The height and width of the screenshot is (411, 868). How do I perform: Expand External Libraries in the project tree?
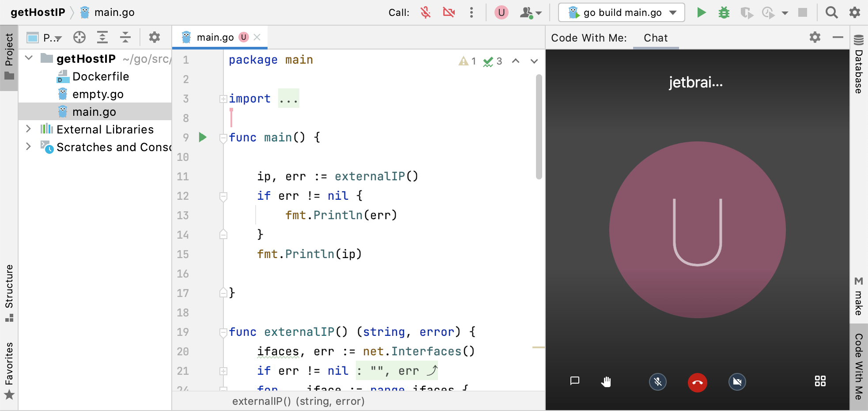pyautogui.click(x=28, y=129)
